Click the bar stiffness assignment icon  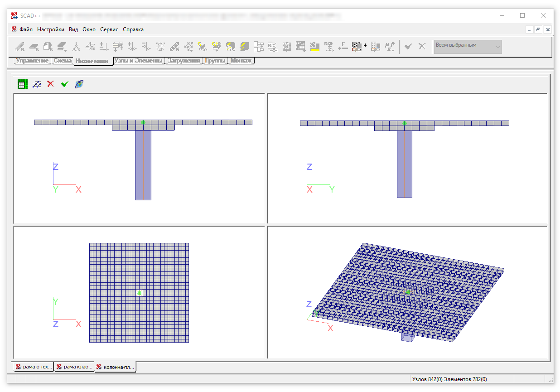[x=20, y=46]
